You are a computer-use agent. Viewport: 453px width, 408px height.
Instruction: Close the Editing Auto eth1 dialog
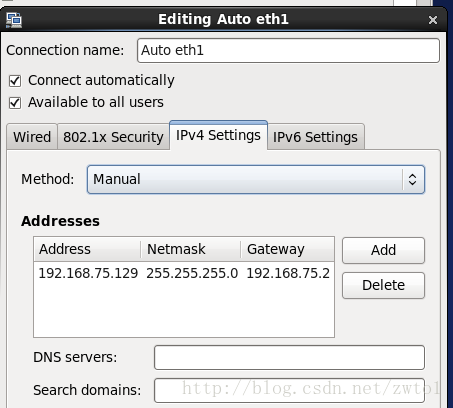click(x=433, y=20)
